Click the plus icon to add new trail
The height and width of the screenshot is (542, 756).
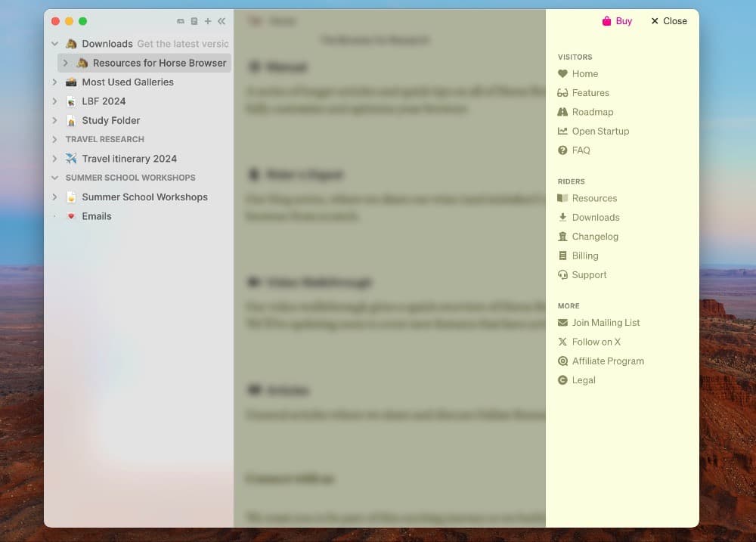coord(208,21)
